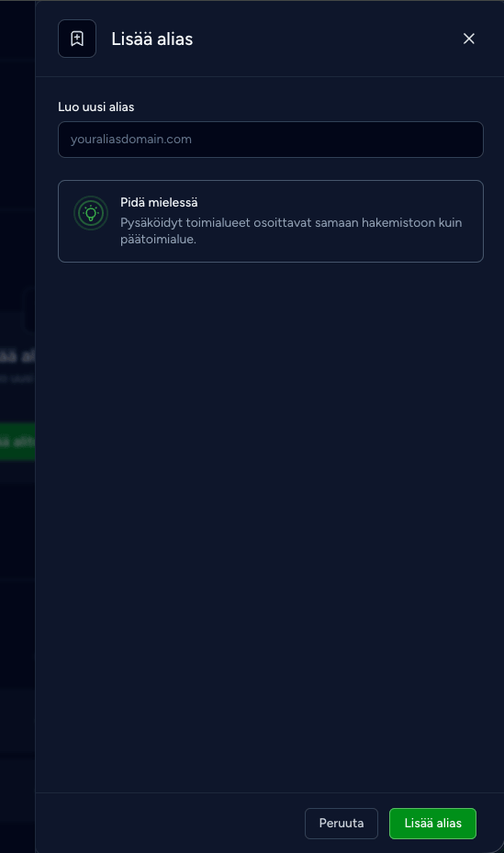Viewport: 504px width, 853px height.
Task: Click the green lightbulb tip icon
Action: [x=91, y=213]
